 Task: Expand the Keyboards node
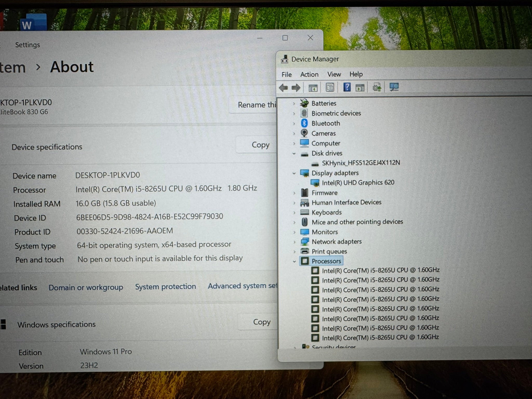[294, 213]
